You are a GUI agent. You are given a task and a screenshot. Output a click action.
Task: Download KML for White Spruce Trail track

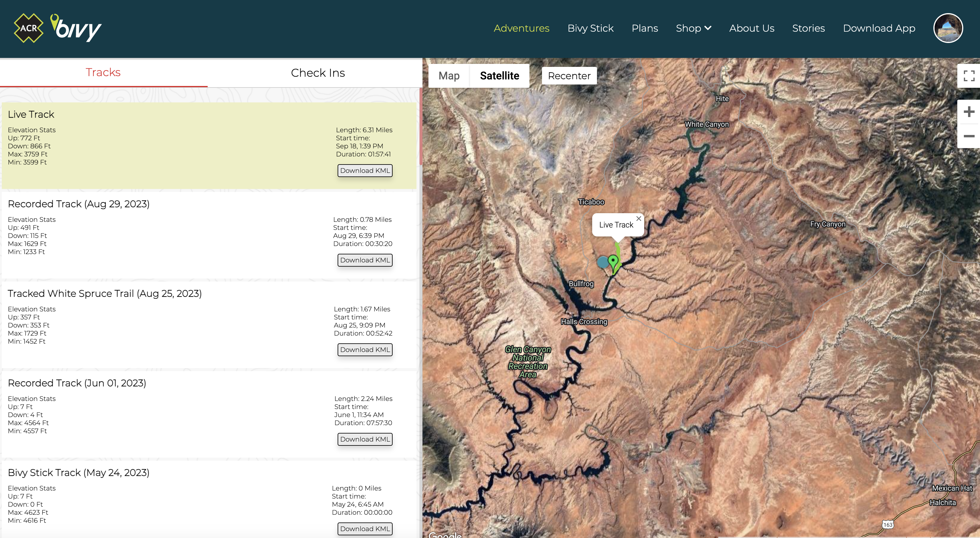(365, 349)
